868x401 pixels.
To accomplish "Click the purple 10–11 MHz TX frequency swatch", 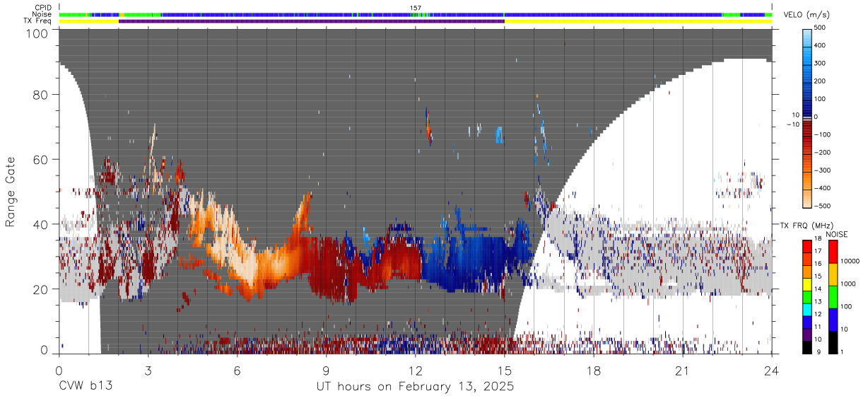I will click(x=807, y=334).
